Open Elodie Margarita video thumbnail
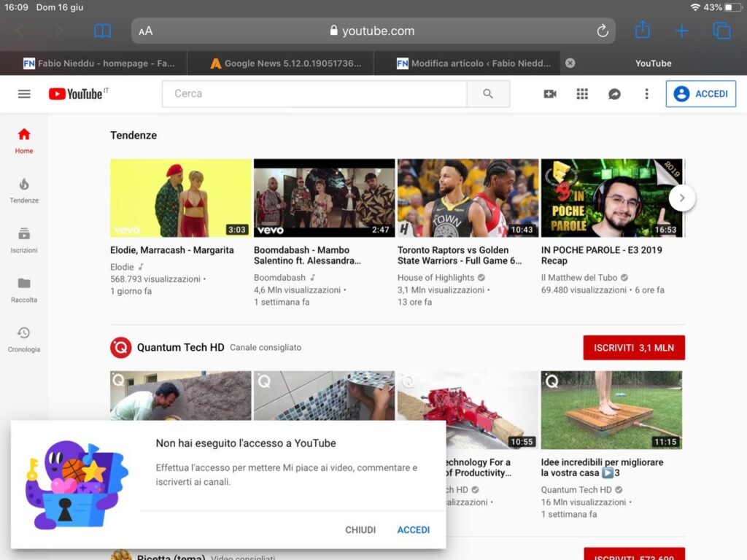The height and width of the screenshot is (560, 747). coord(181,198)
